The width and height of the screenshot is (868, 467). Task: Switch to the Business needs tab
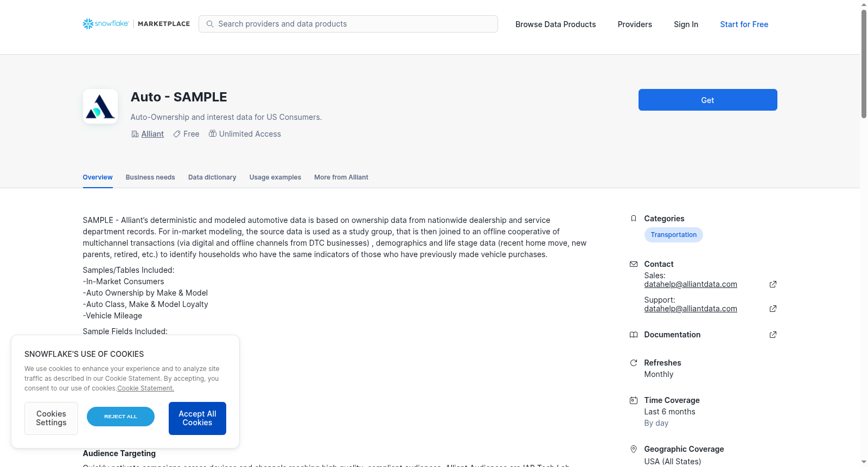pos(150,177)
